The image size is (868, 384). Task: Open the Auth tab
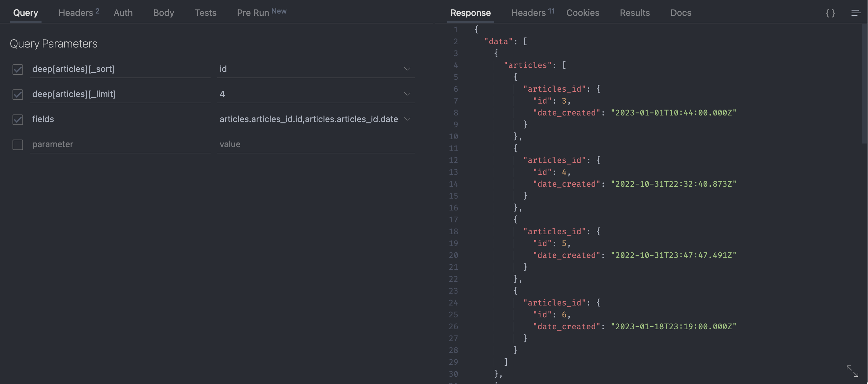123,13
